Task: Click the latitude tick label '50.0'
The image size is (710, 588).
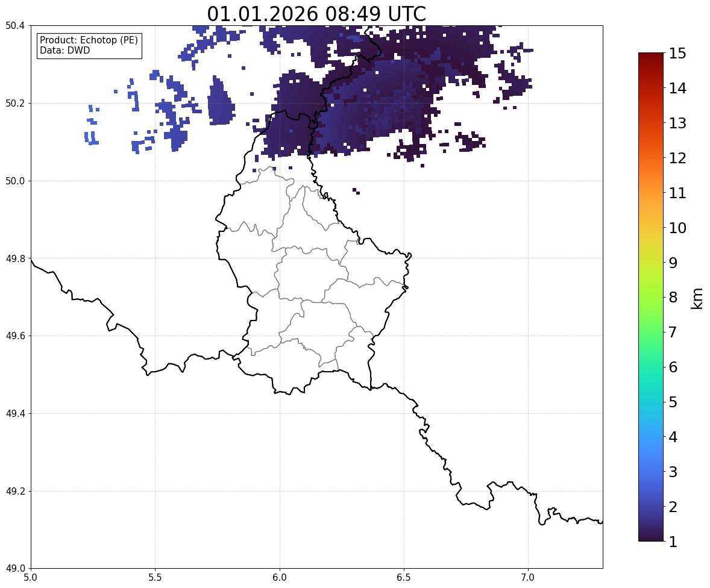Action: coord(15,181)
